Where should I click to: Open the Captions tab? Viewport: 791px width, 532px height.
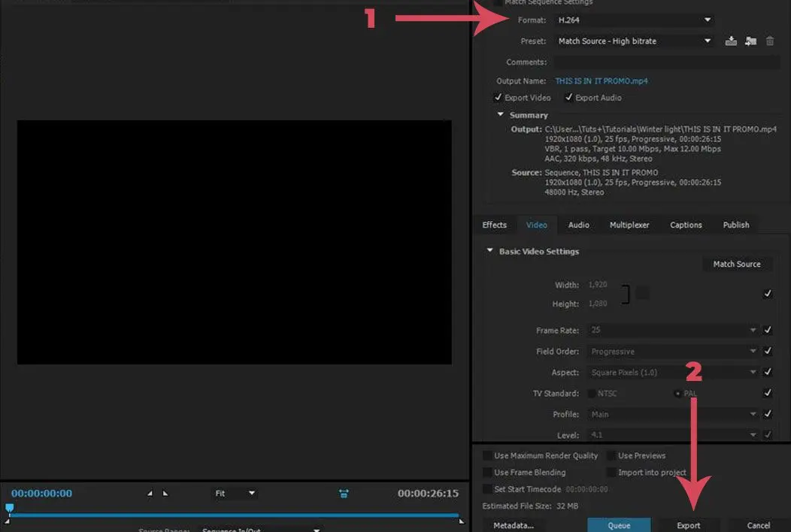686,225
